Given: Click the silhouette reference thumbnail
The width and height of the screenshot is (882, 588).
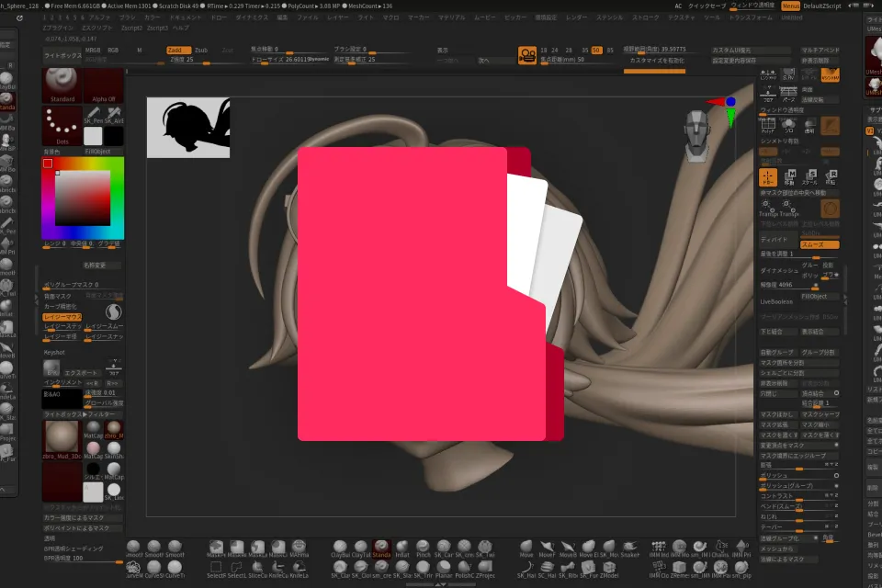Looking at the screenshot, I should pos(187,128).
